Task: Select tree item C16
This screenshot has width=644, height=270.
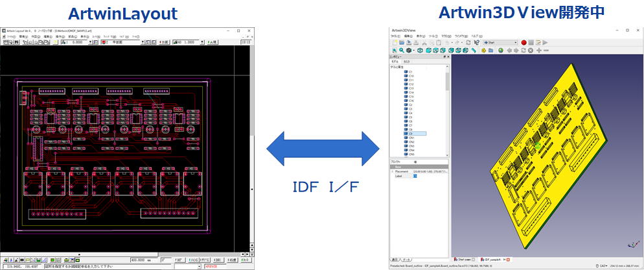Action: [x=409, y=101]
